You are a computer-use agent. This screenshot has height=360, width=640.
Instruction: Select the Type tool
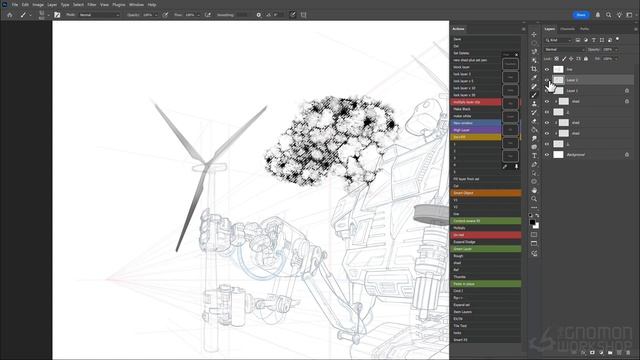(534, 156)
